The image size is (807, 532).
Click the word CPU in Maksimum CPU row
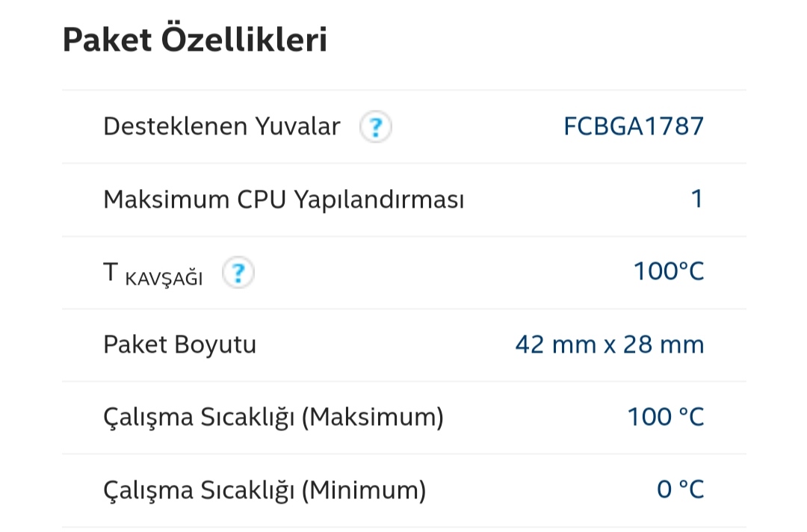point(262,199)
